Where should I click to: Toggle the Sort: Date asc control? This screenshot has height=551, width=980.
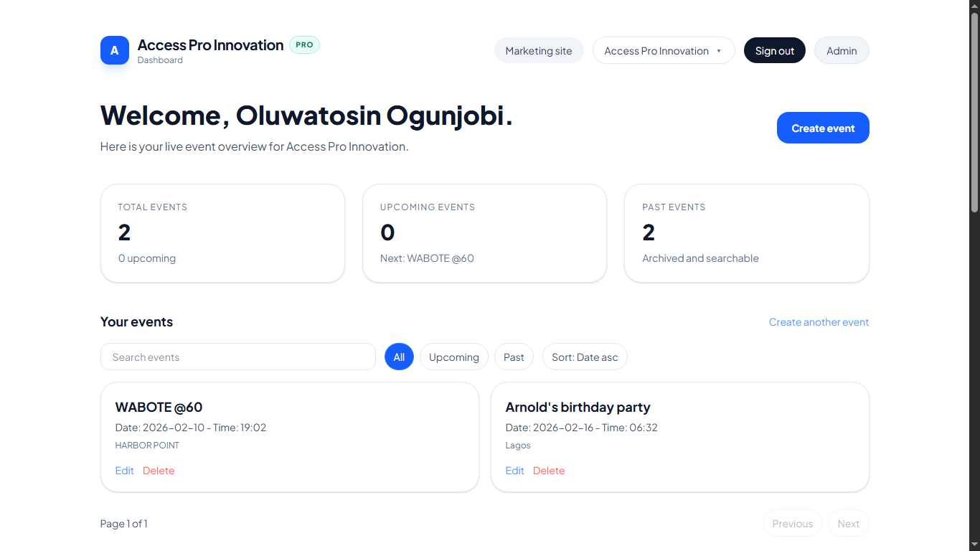(x=585, y=357)
